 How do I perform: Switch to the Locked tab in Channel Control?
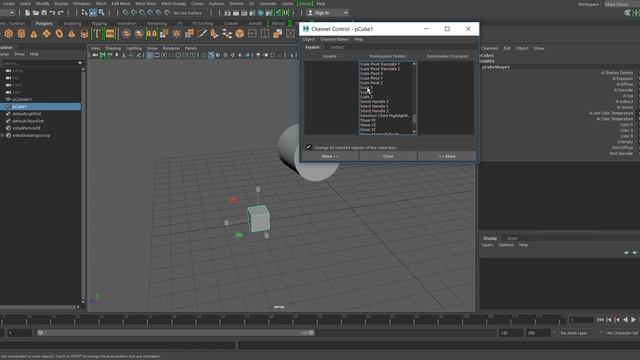click(336, 47)
